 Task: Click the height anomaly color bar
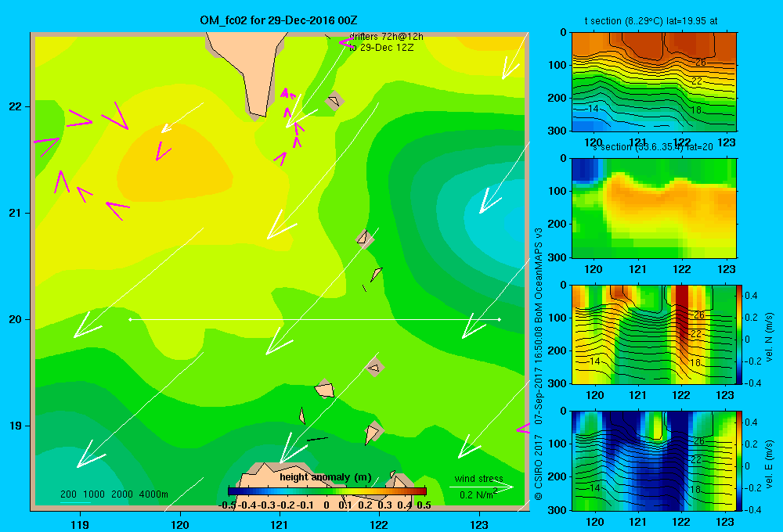[x=327, y=491]
